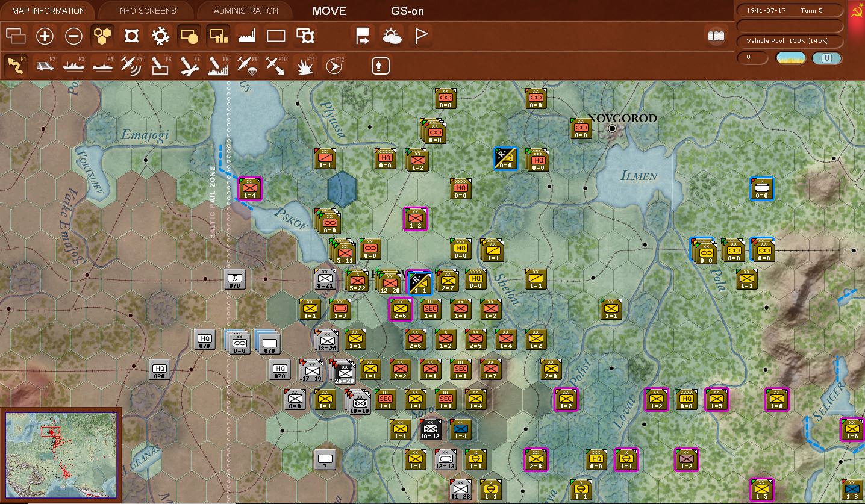Switch to the INFO SCREENS tab
This screenshot has height=504, width=865.
click(x=147, y=11)
